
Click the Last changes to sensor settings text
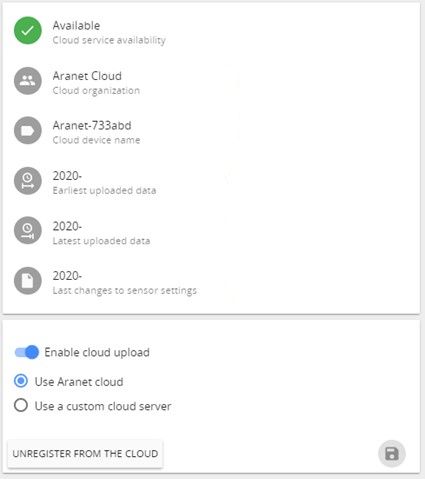click(125, 290)
